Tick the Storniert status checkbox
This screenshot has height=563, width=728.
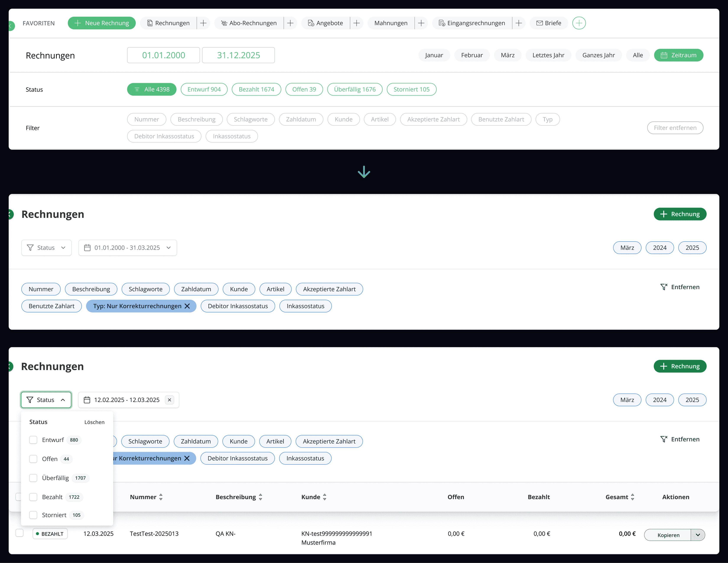(x=33, y=515)
